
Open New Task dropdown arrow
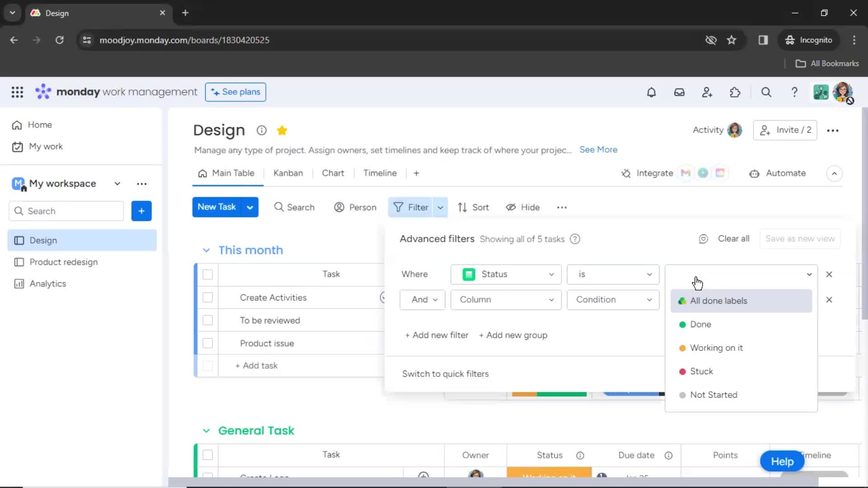250,207
